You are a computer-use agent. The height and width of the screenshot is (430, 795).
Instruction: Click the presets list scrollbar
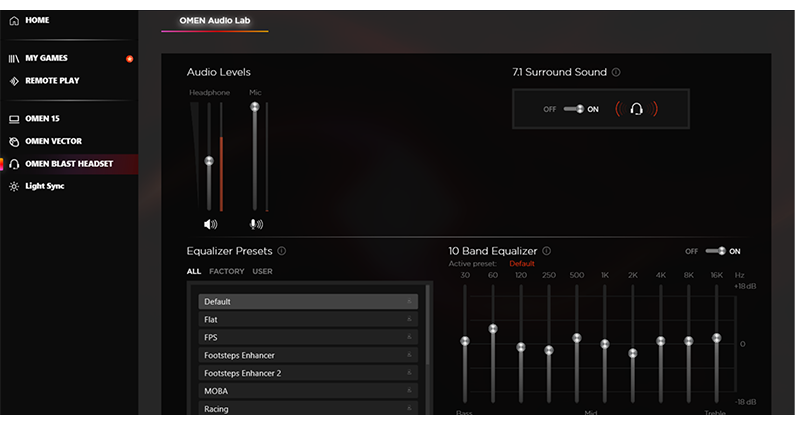427,325
